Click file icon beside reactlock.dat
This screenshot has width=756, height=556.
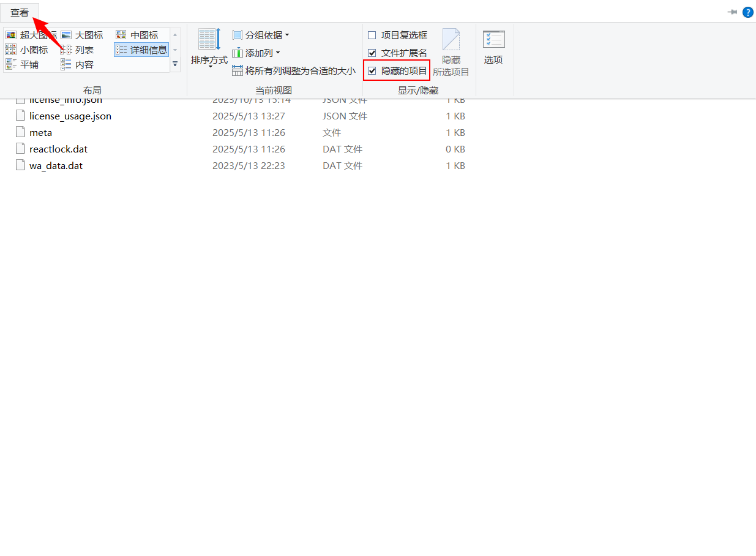coord(20,149)
